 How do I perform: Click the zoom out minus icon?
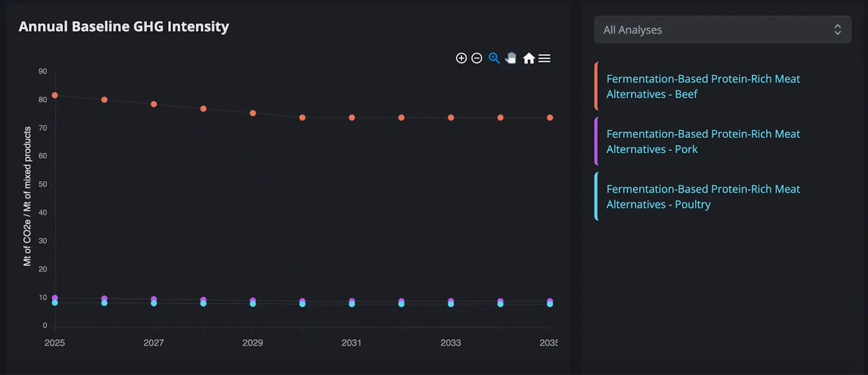click(477, 58)
